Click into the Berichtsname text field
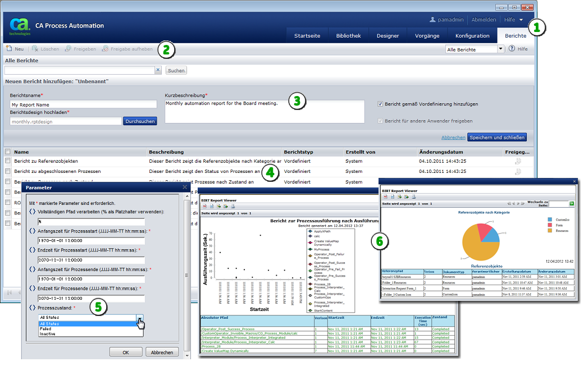The height and width of the screenshot is (366, 588). [83, 104]
